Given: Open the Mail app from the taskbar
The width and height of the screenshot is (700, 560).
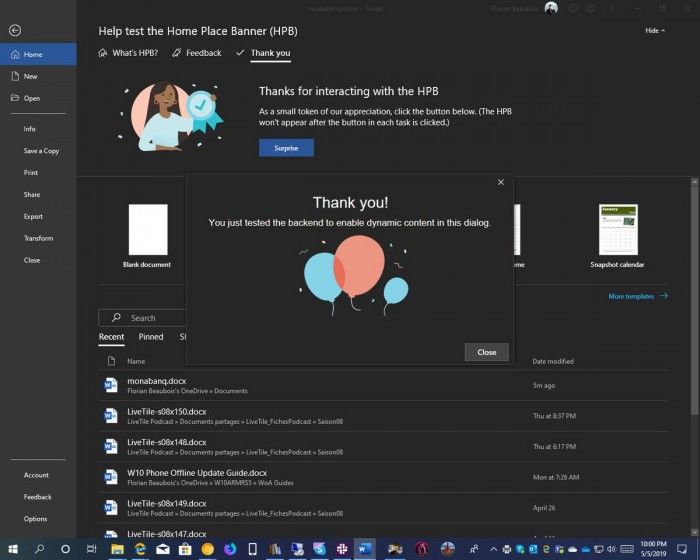Looking at the screenshot, I should click(x=163, y=549).
